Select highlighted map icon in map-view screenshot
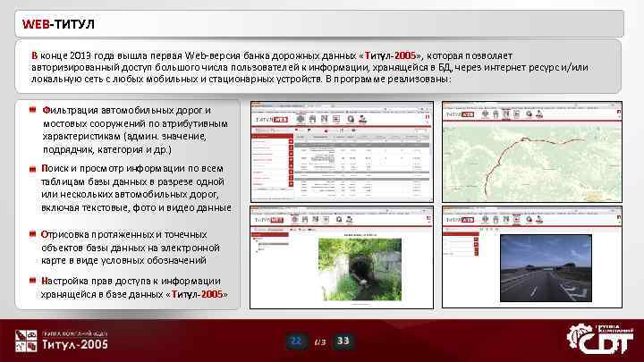Viewport: 644px width, 362px height. 506,114
